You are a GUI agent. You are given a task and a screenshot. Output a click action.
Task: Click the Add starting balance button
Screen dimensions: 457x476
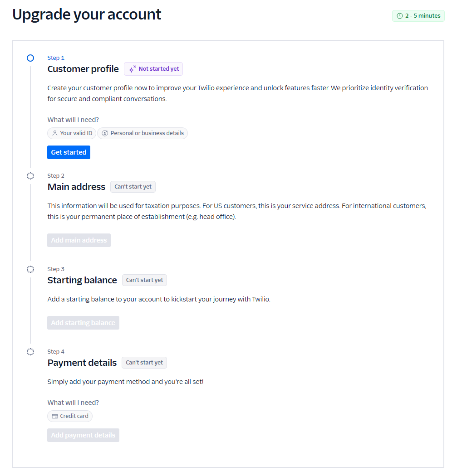tap(83, 322)
